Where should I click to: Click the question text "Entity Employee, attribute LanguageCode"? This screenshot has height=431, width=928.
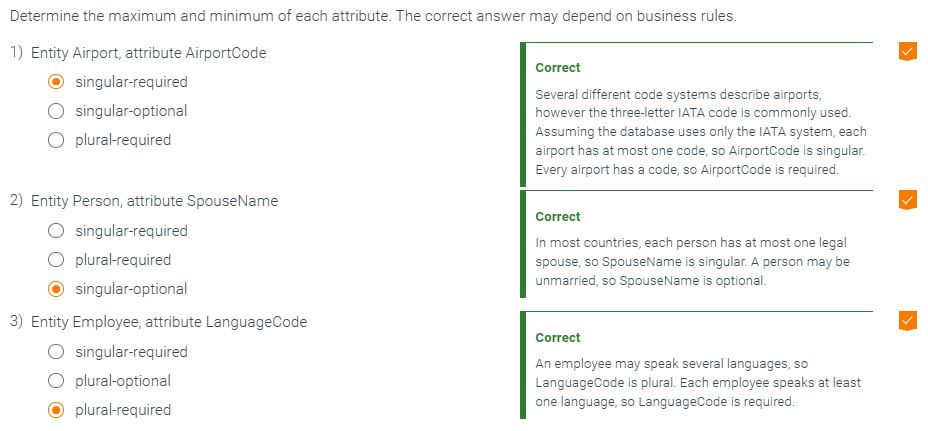click(x=169, y=322)
